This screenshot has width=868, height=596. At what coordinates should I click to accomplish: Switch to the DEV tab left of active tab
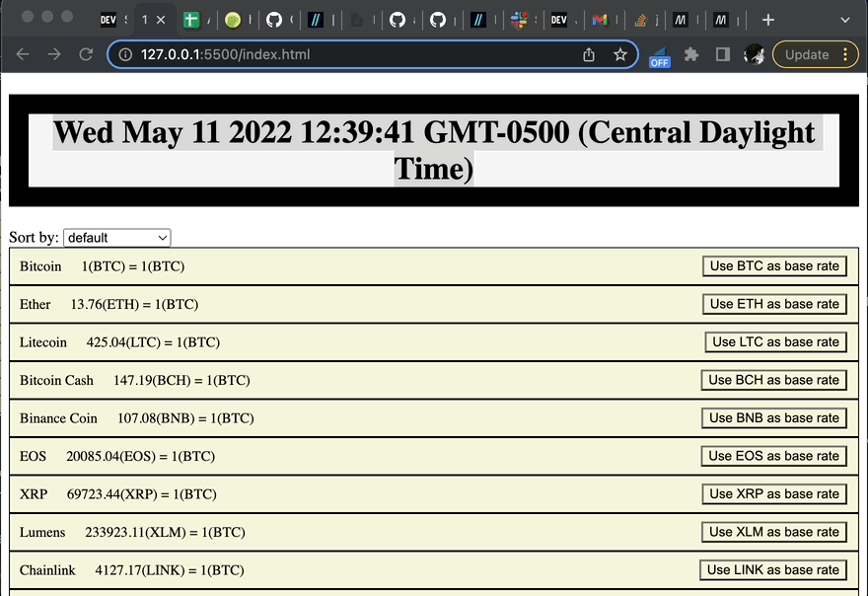point(108,21)
